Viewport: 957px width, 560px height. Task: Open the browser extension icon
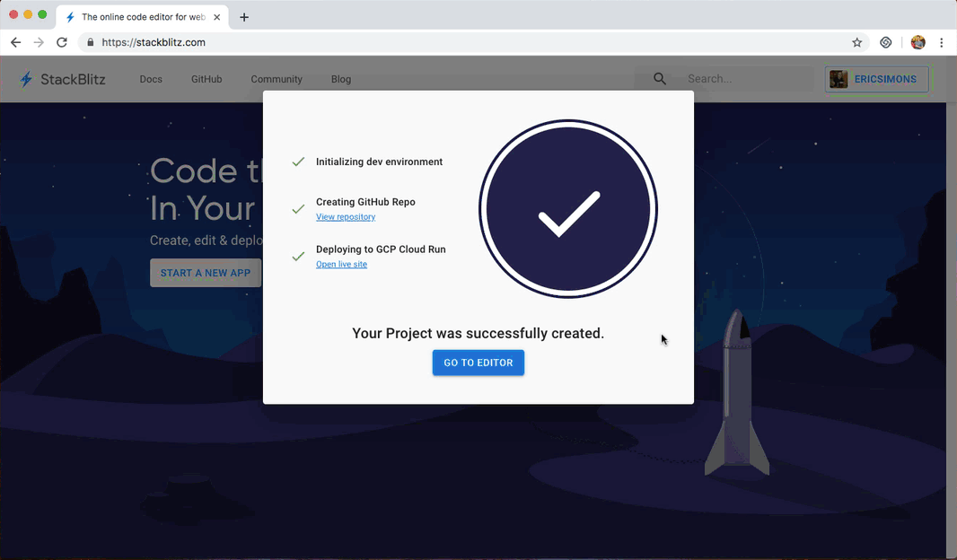pos(885,42)
